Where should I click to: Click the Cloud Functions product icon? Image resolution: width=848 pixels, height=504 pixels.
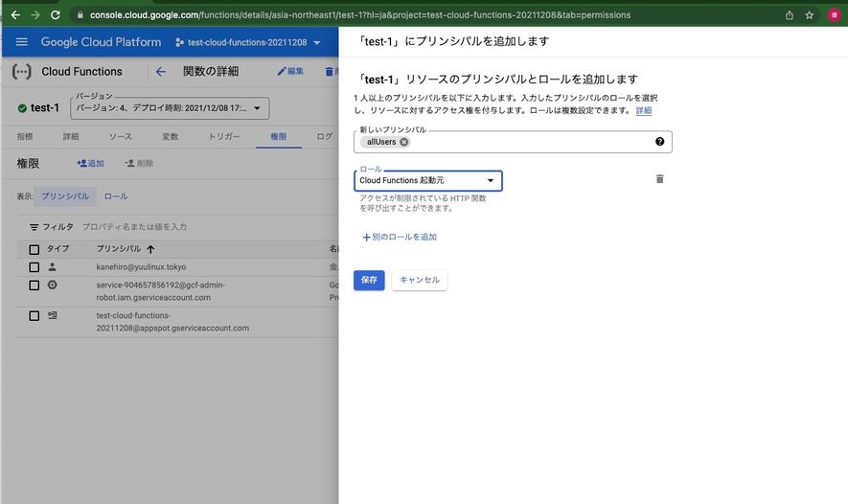22,71
